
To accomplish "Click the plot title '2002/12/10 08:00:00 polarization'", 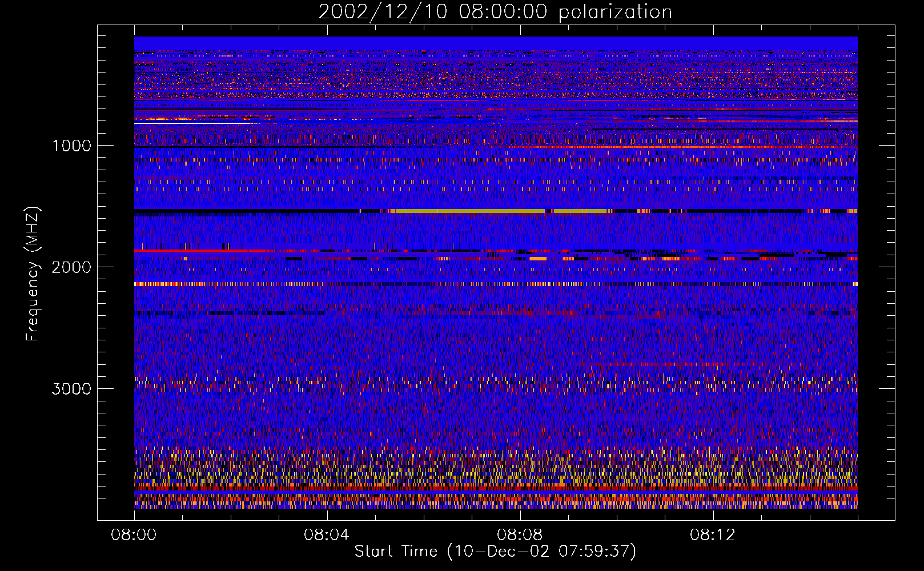I will pyautogui.click(x=495, y=11).
